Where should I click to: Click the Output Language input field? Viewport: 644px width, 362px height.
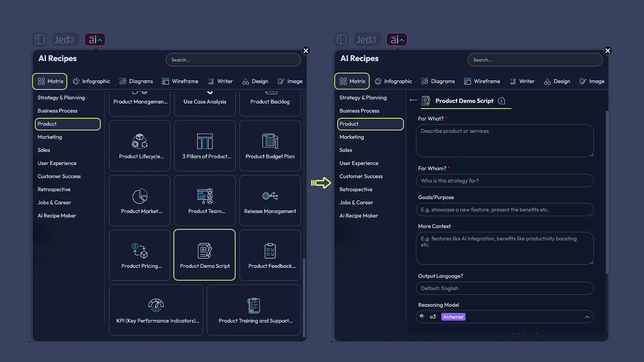[x=505, y=288]
